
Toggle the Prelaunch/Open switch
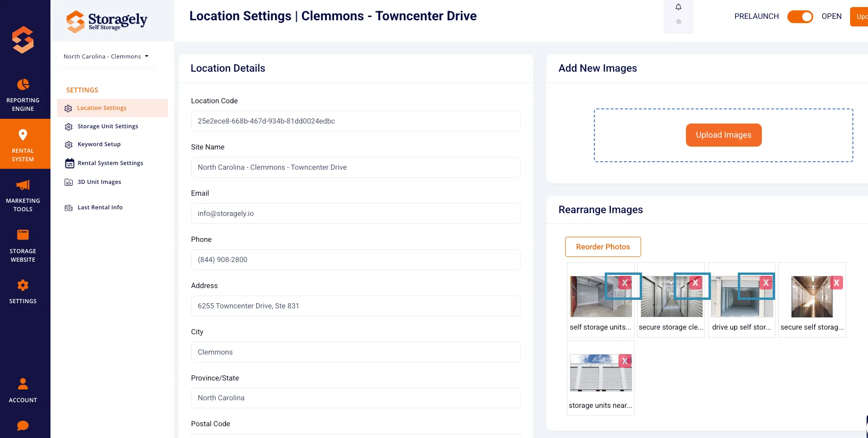tap(800, 17)
